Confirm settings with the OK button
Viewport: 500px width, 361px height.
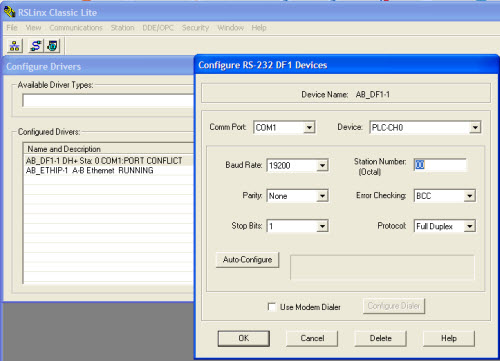pos(244,338)
